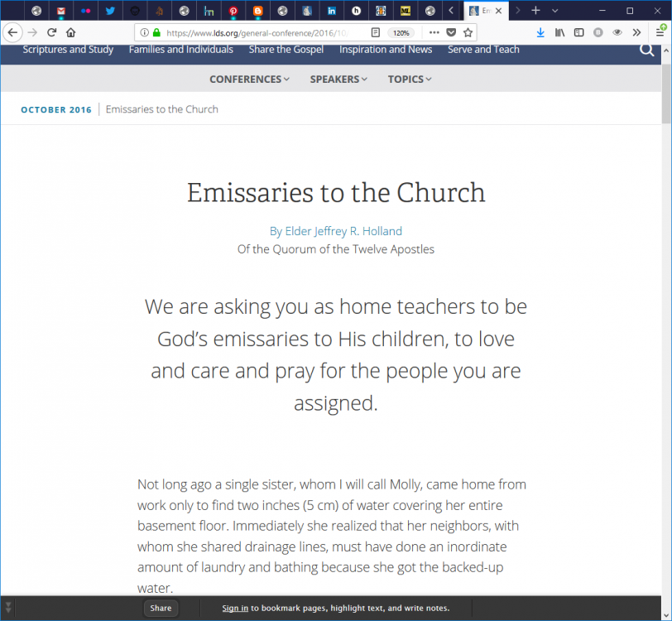Open Families and Individuals menu
This screenshot has width=672, height=621.
181,50
